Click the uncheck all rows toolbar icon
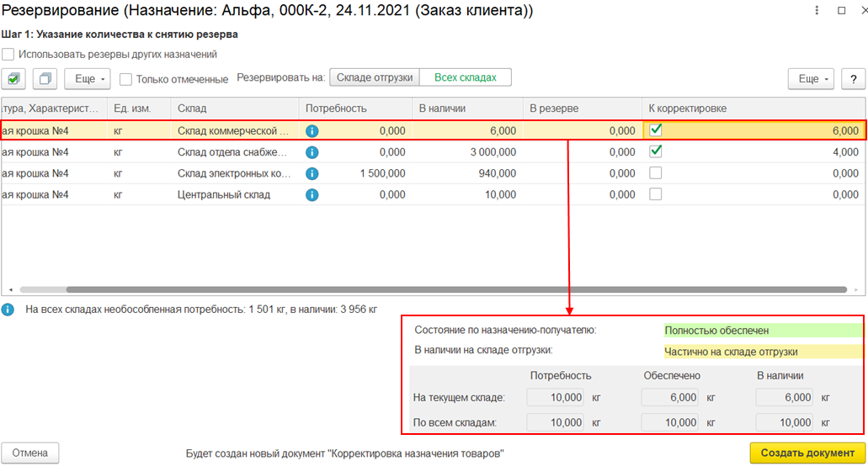The image size is (868, 466). pos(45,79)
